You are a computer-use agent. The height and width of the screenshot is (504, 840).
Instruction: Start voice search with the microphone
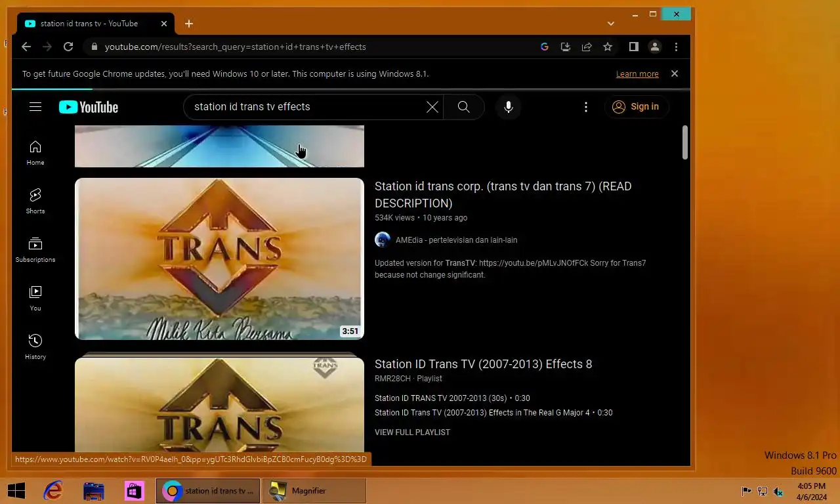coord(509,107)
